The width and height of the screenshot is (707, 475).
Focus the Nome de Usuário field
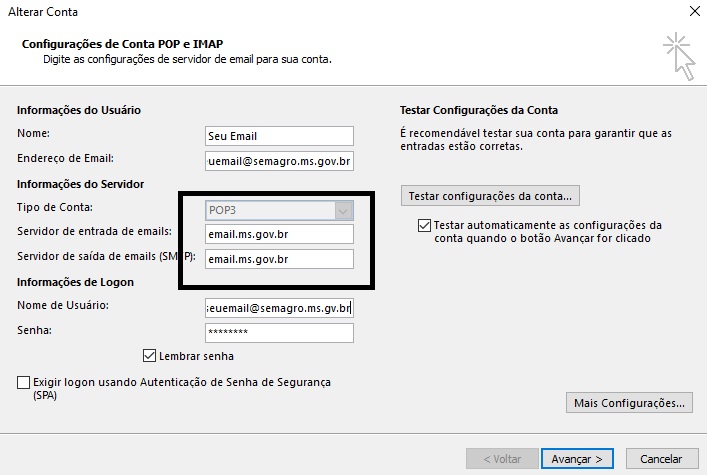tap(279, 308)
